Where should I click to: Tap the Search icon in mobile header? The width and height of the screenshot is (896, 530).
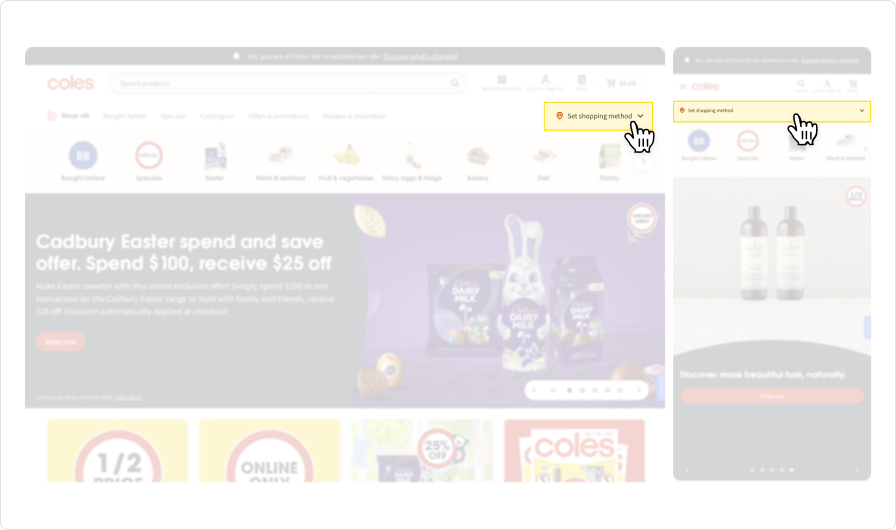(801, 86)
